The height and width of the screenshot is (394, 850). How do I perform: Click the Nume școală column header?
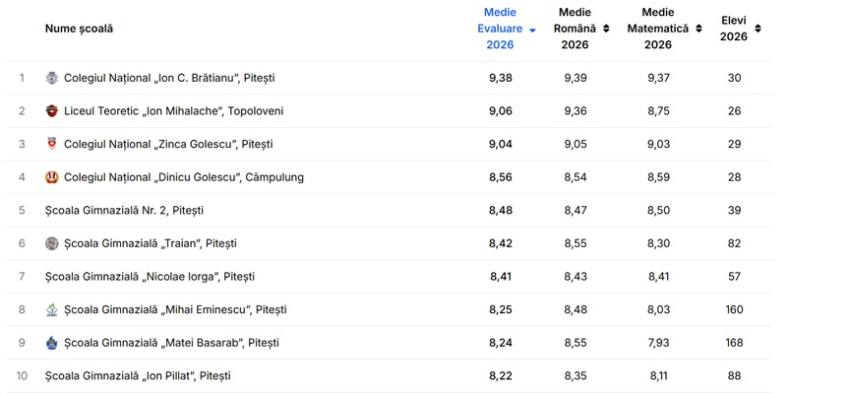point(79,29)
